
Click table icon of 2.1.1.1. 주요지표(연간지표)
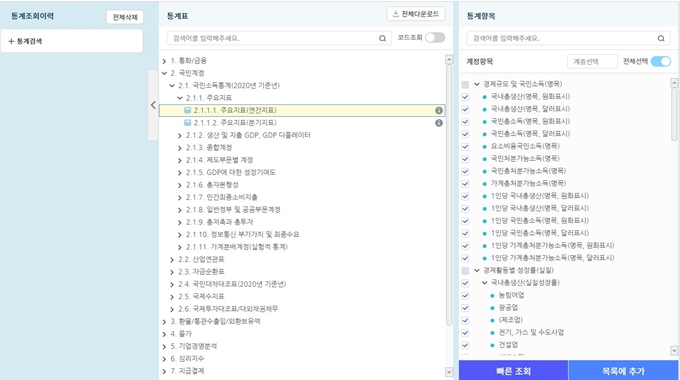coord(187,111)
